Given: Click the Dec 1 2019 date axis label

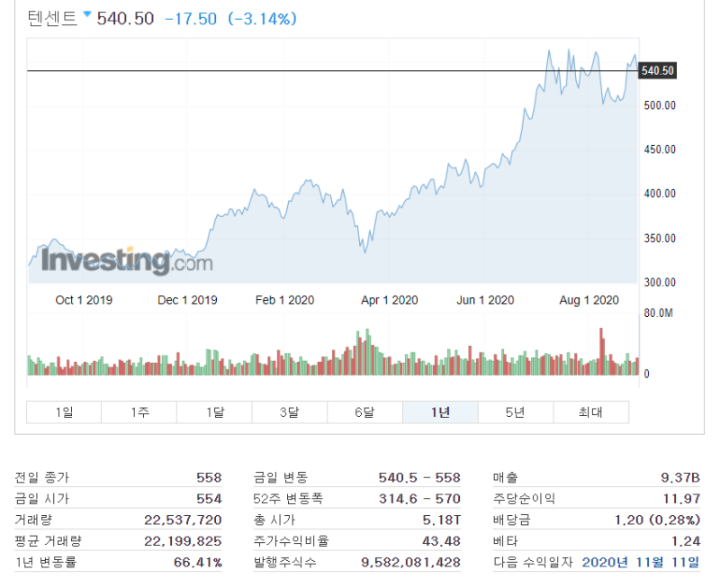Looking at the screenshot, I should coord(187,300).
